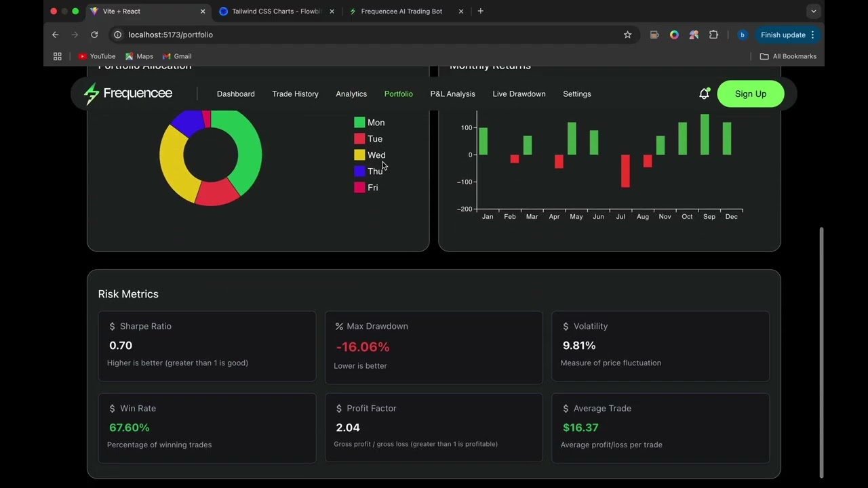Bookmark this page with the star icon
The image size is (868, 488).
coord(627,35)
